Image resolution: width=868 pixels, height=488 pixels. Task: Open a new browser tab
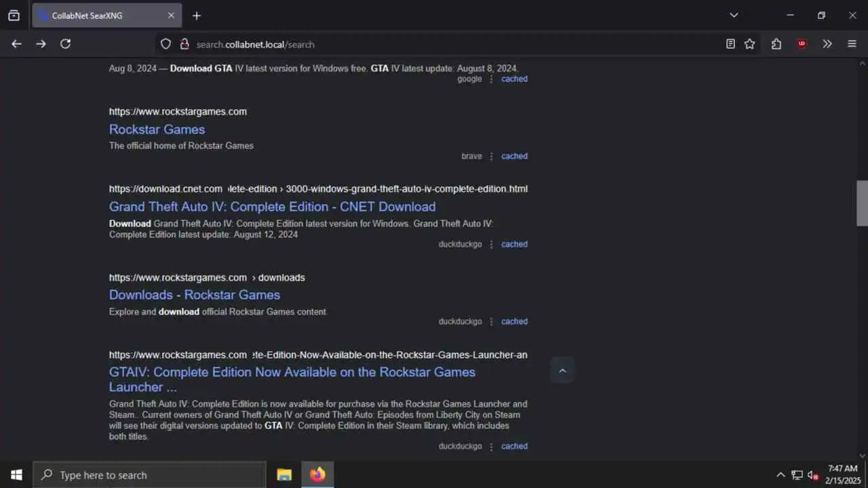click(x=197, y=16)
